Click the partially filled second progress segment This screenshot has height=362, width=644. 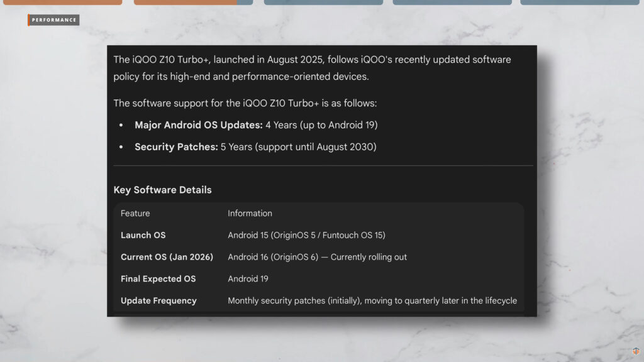click(193, 2)
